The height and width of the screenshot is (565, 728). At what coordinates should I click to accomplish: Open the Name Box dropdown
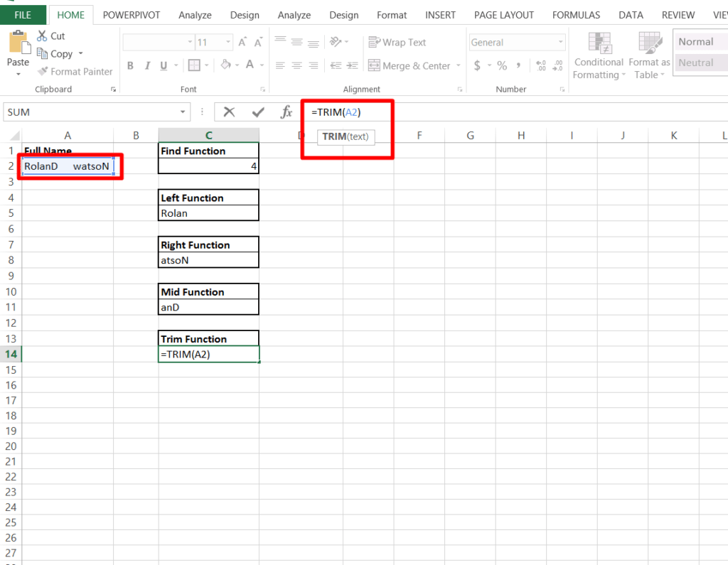click(x=184, y=112)
